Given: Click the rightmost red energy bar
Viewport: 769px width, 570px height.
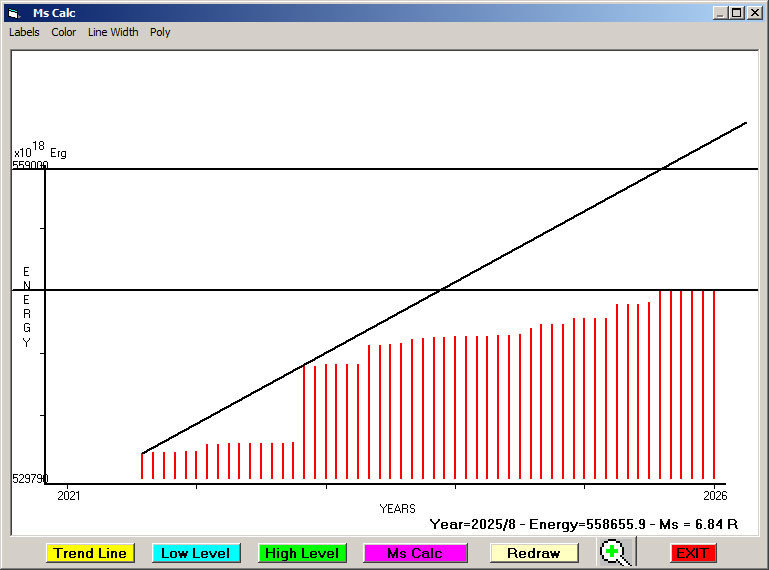Looking at the screenshot, I should tap(714, 385).
